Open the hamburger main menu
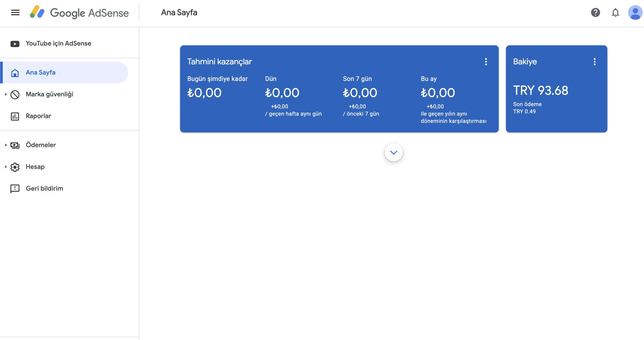Screen dimensions: 644x340 (x=15, y=12)
